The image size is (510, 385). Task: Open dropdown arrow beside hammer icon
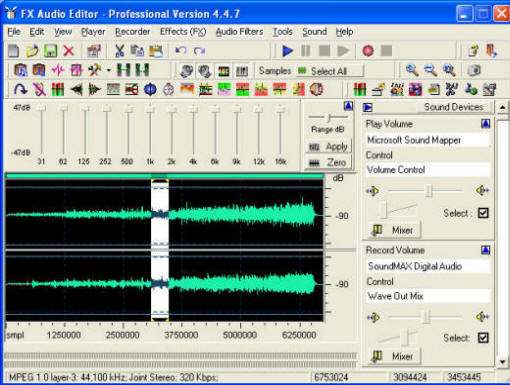click(x=109, y=70)
